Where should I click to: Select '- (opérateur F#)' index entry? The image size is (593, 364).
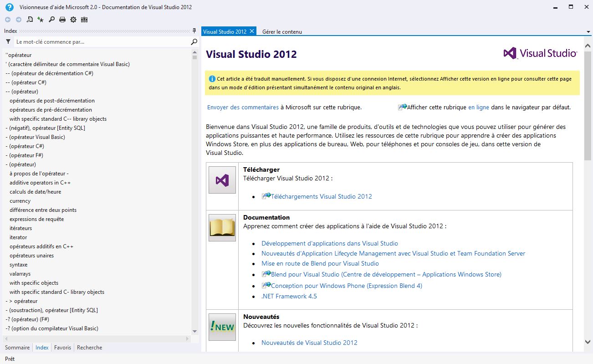pyautogui.click(x=24, y=155)
